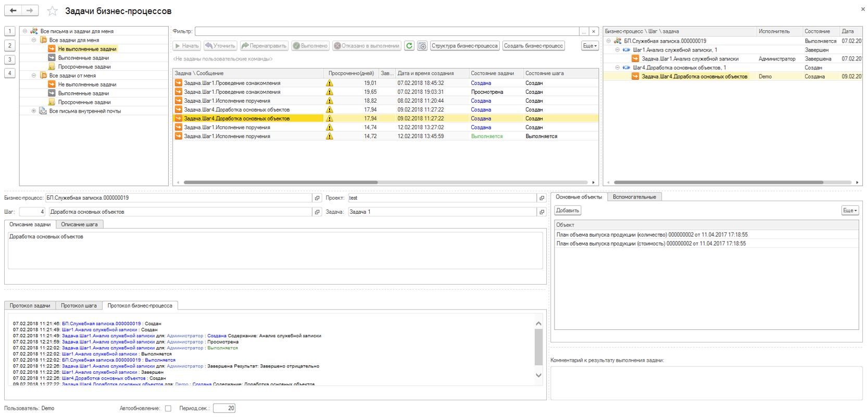Image resolution: width=868 pixels, height=418 pixels.
Task: Select level 2 tree grouping button
Action: [9, 45]
